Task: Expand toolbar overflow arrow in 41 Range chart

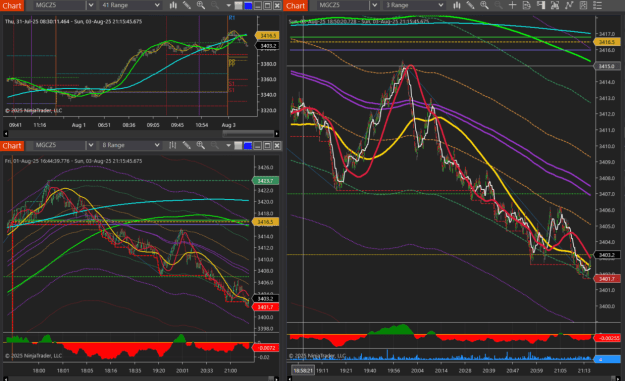Action: click(228, 5)
